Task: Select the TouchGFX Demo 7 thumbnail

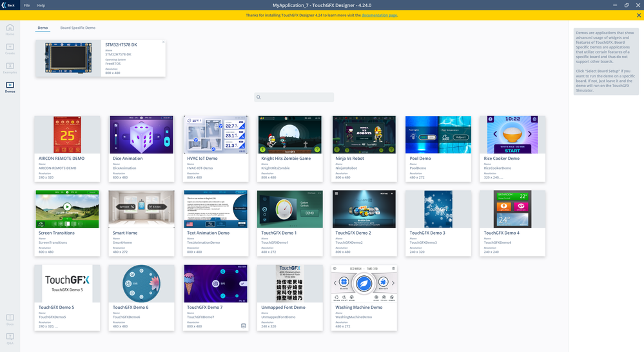Action: [215, 284]
